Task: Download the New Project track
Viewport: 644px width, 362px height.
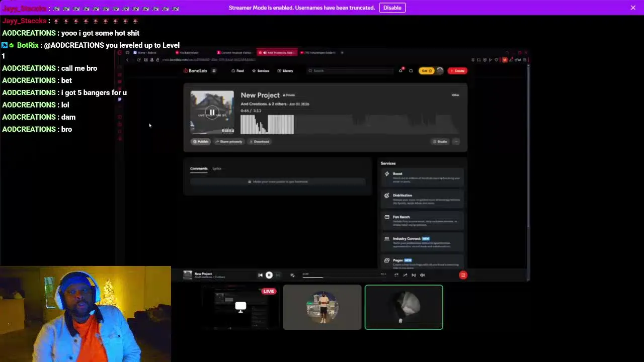Action: click(x=260, y=142)
